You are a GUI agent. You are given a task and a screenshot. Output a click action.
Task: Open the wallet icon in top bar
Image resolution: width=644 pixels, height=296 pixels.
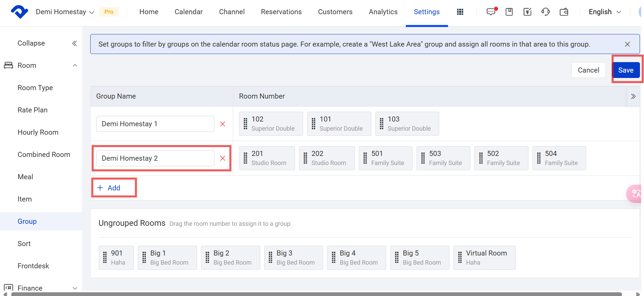(x=564, y=12)
